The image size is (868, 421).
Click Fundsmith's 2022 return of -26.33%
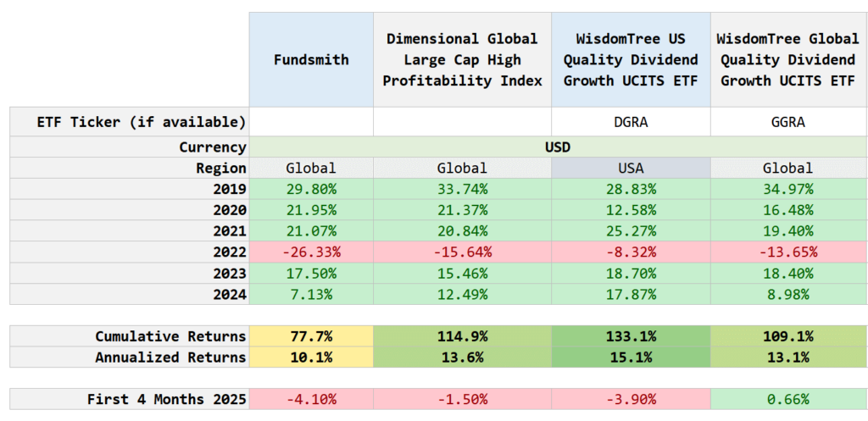[311, 252]
